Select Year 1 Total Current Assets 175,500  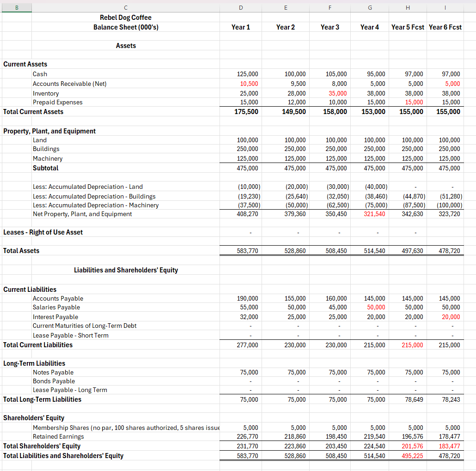(246, 112)
